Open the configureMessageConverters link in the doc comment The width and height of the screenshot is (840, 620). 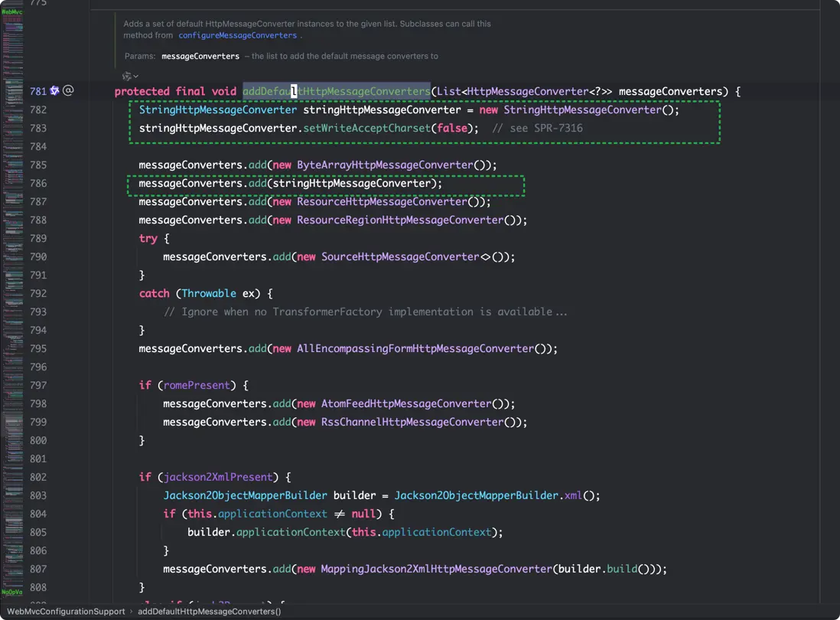237,35
